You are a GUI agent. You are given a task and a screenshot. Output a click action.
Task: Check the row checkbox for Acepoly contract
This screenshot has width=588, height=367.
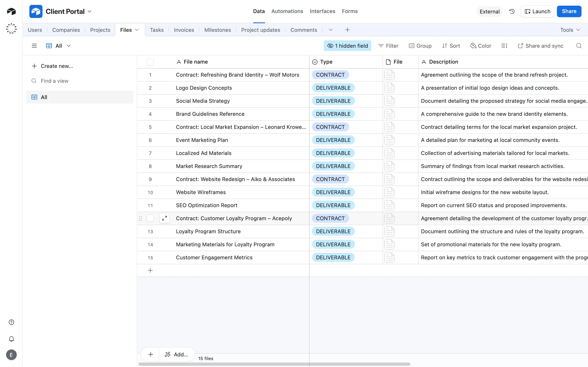pos(150,218)
